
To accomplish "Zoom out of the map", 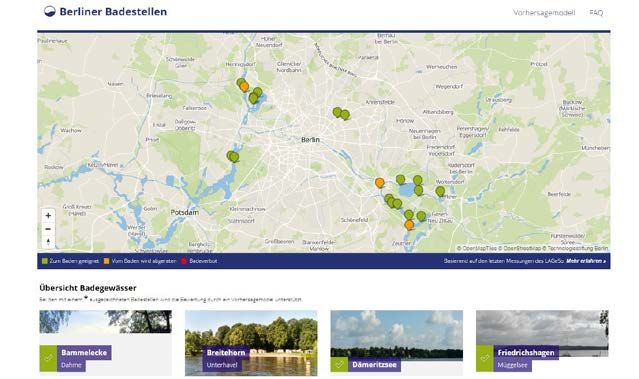I will click(48, 229).
